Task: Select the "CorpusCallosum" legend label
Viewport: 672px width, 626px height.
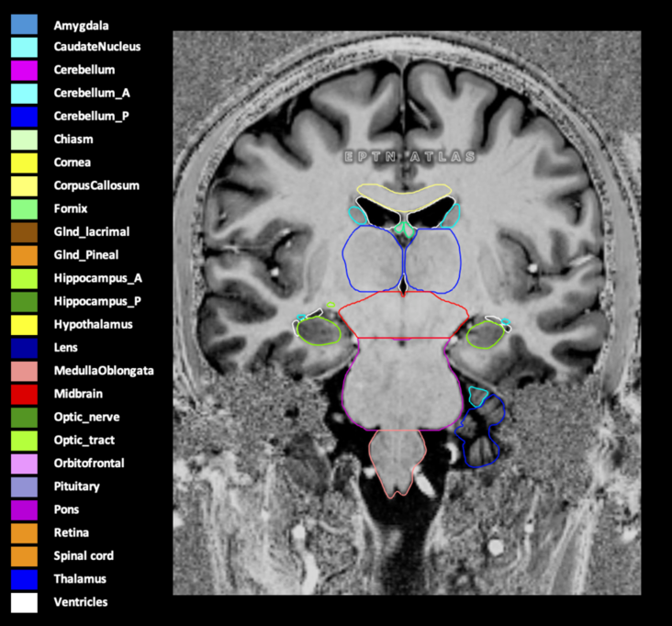Action: [x=96, y=185]
